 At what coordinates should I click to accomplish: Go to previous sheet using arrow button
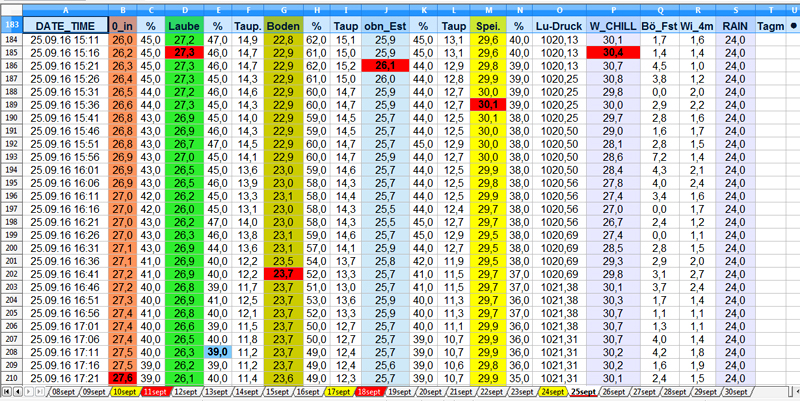pyautogui.click(x=18, y=391)
